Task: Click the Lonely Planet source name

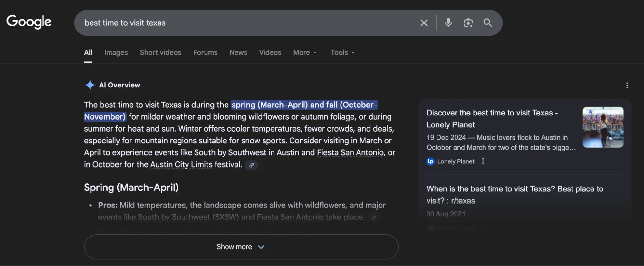Action: [456, 161]
